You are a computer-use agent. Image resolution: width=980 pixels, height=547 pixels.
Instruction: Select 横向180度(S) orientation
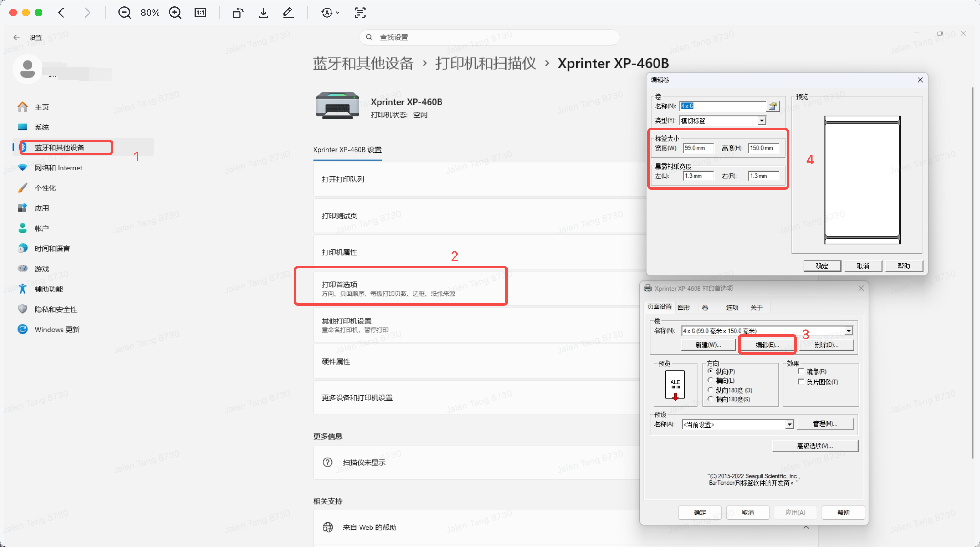tap(710, 399)
